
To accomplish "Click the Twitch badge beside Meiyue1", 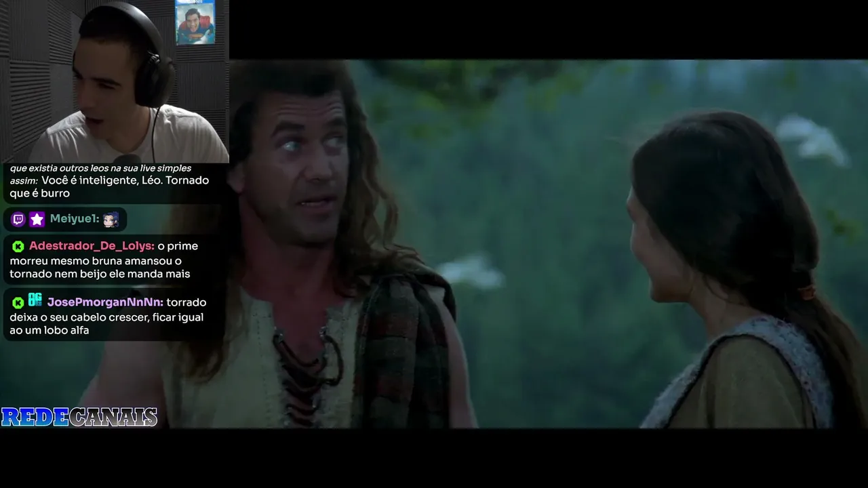I will point(18,219).
